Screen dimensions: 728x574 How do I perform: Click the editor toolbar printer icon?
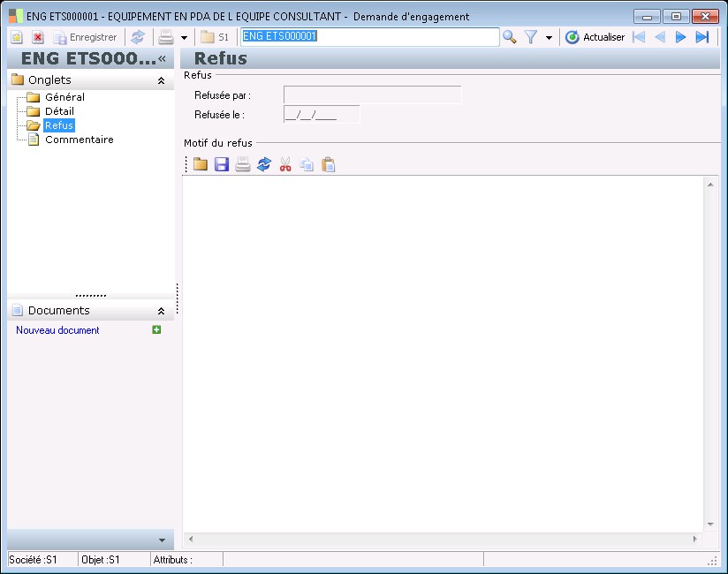tap(243, 164)
